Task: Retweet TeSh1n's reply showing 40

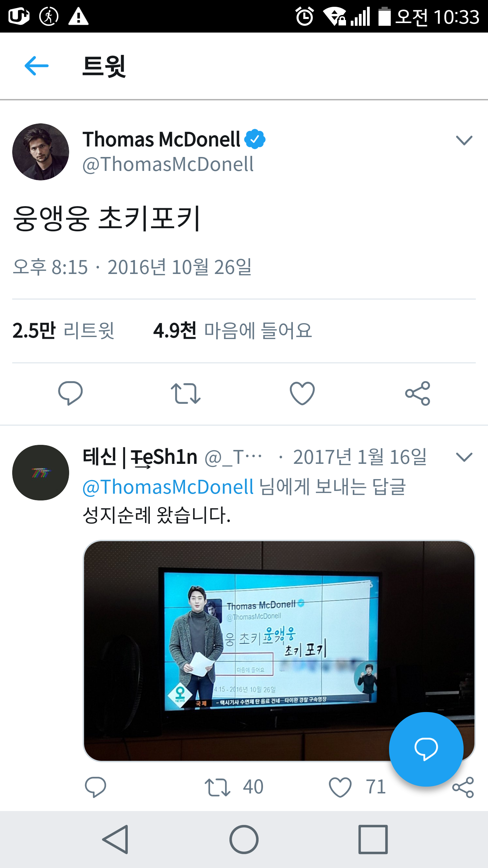Action: [234, 787]
